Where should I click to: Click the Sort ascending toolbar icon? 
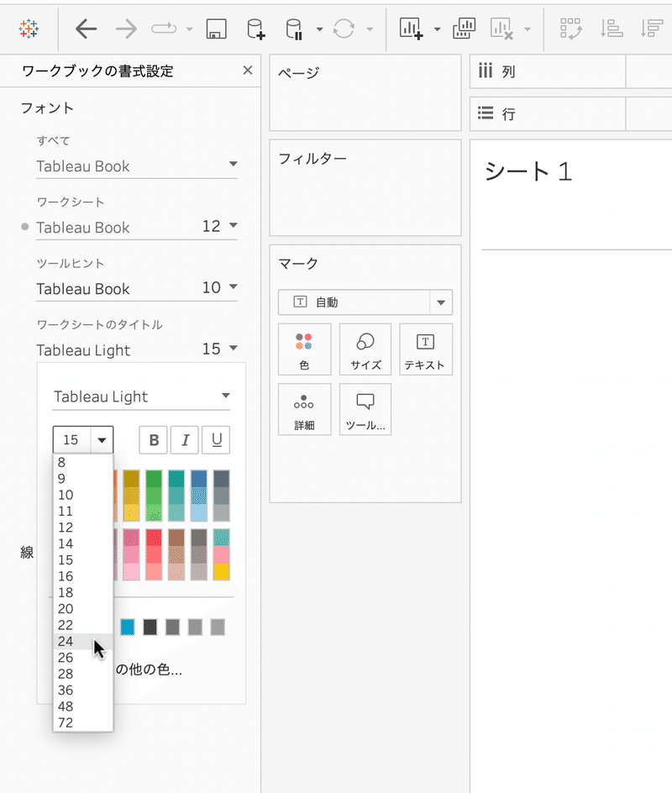coord(612,29)
